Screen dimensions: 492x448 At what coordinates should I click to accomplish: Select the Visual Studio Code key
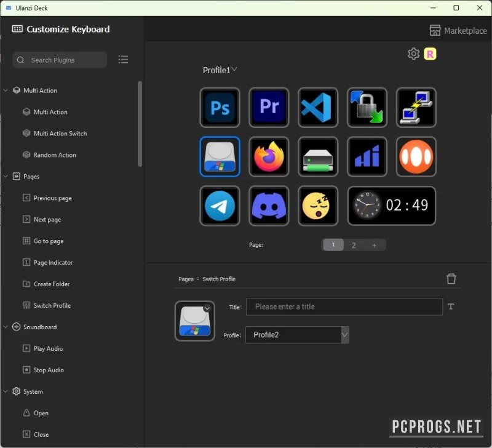(318, 107)
